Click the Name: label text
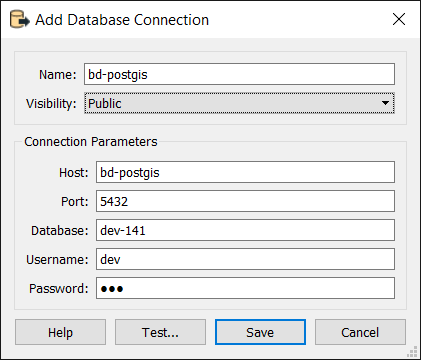421x360 pixels. coord(58,74)
